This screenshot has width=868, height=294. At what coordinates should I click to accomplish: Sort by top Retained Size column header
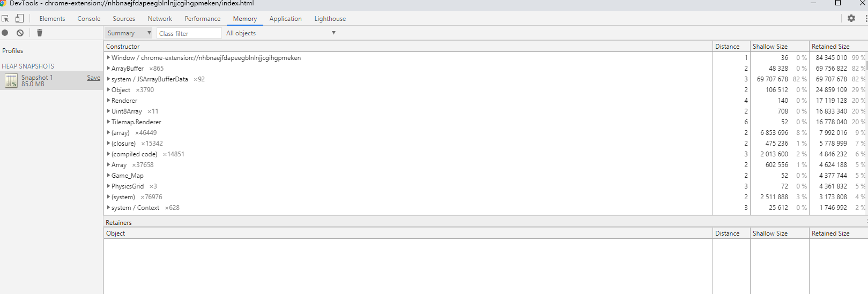click(839, 47)
